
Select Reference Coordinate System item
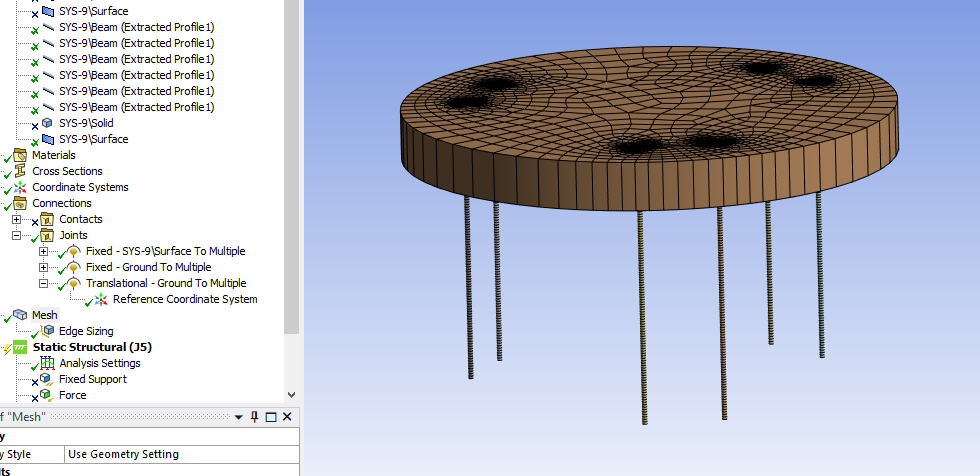tap(185, 299)
